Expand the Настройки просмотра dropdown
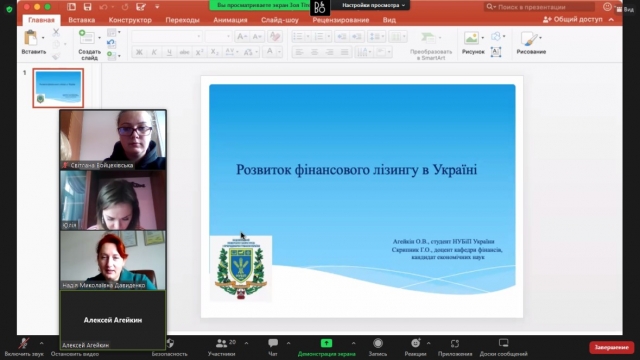The image size is (640, 360). [373, 5]
